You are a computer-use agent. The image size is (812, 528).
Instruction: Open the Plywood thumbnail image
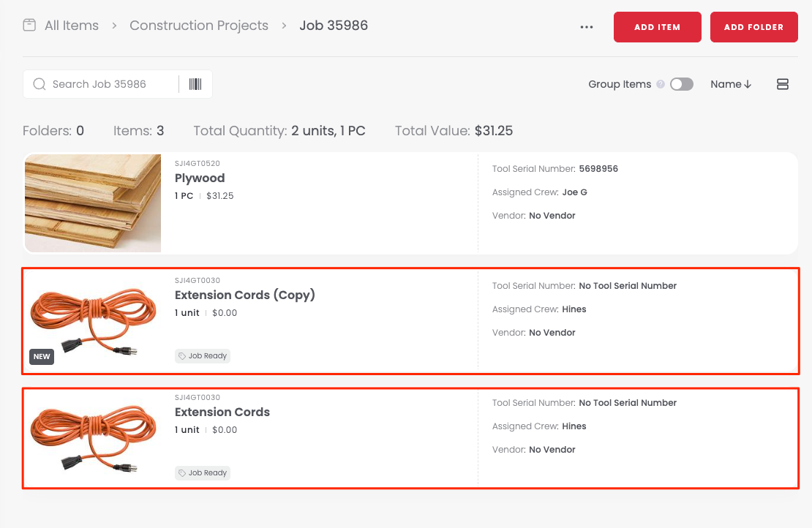point(93,203)
